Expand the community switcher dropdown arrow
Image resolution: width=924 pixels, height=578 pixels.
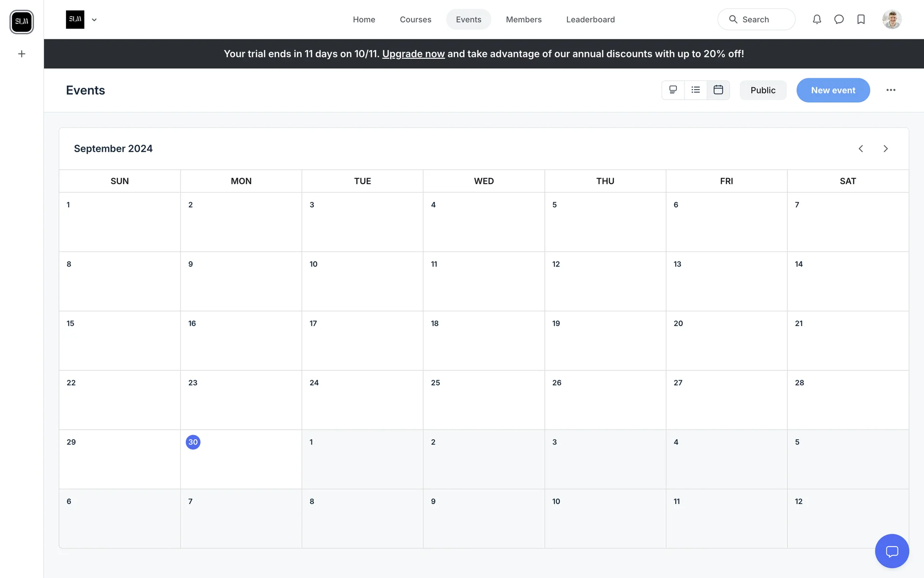point(94,20)
